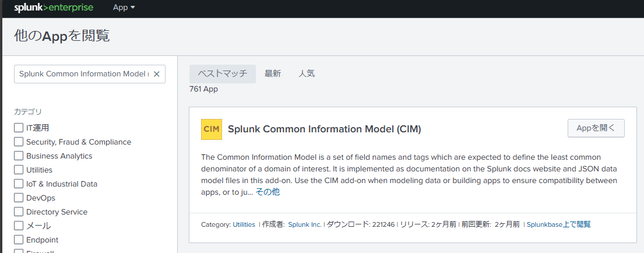Image resolution: width=644 pixels, height=253 pixels.
Task: Click the カテゴリ section heading
Action: (x=28, y=112)
